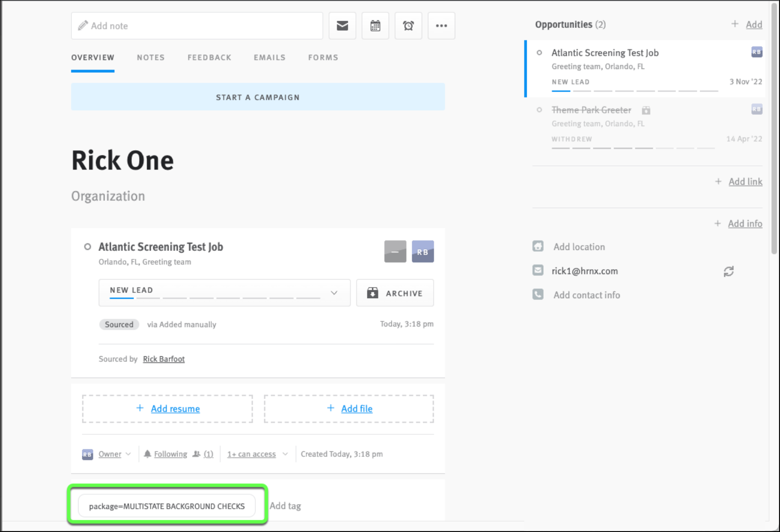Open more actions via the ellipsis icon
Viewport: 780px width, 532px height.
(x=441, y=26)
